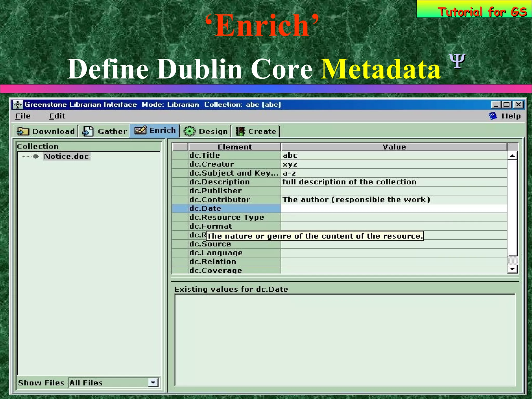Select the dc.Publisher element row
The width and height of the screenshot is (532, 399).
215,191
